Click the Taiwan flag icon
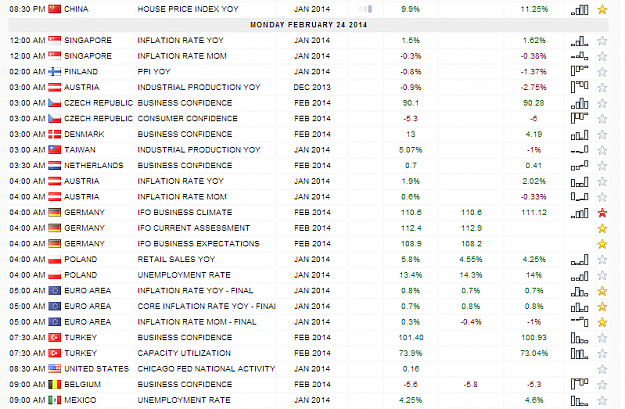 55,150
